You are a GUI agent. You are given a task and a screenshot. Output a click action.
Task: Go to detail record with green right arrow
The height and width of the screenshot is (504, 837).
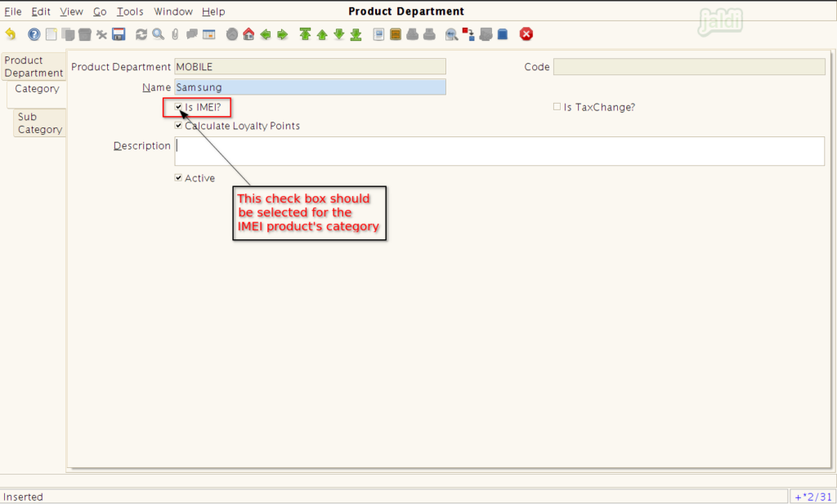[x=282, y=34]
